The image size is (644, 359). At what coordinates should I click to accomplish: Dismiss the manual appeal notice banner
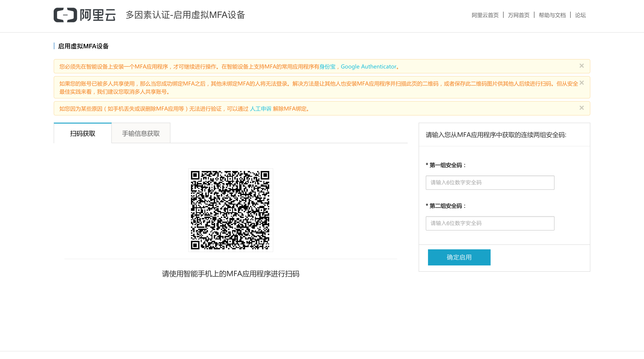click(x=581, y=108)
